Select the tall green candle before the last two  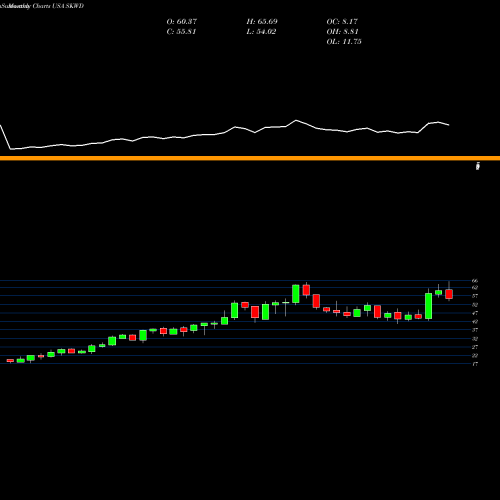429,306
